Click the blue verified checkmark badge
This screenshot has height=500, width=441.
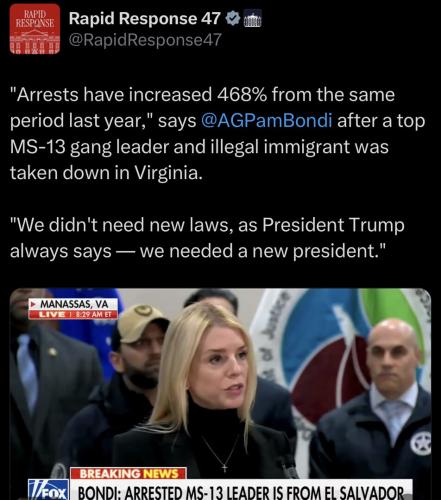click(x=233, y=18)
